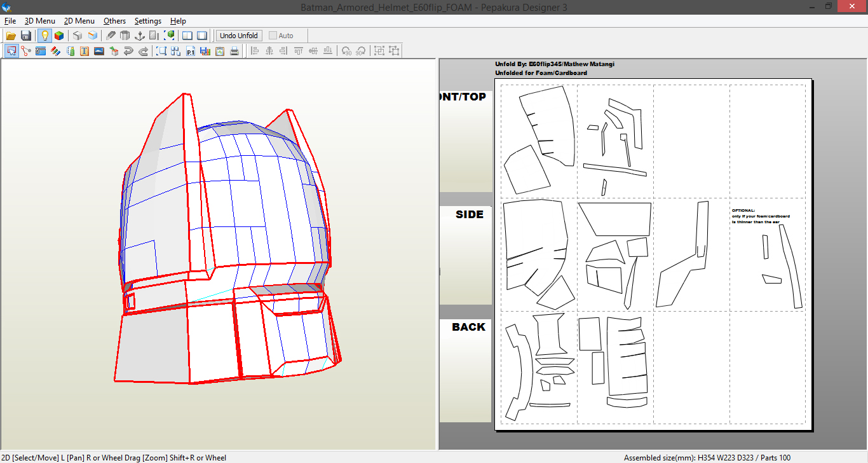The width and height of the screenshot is (868, 463).
Task: Click the blue-top cube view icon
Action: pyautogui.click(x=92, y=36)
